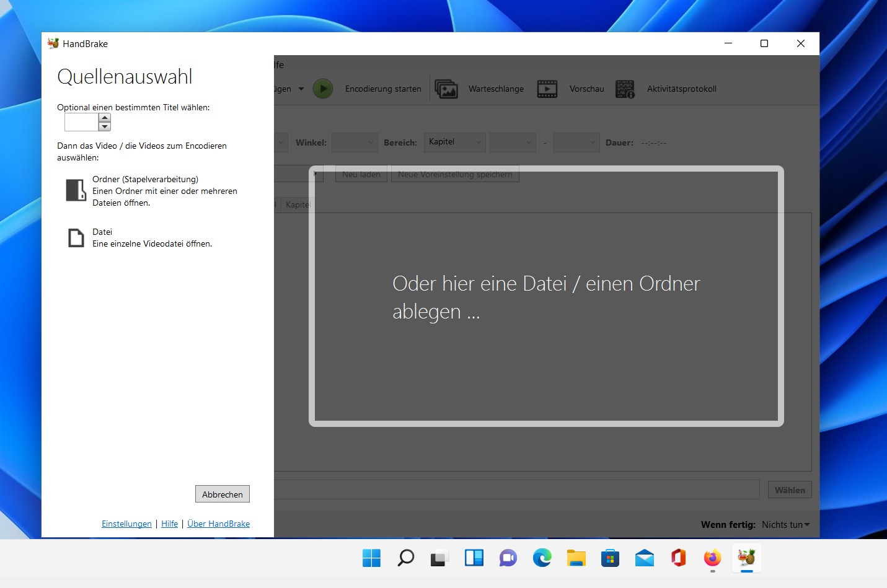Click Vorschau toolbar label
The image size is (887, 588).
tap(586, 89)
